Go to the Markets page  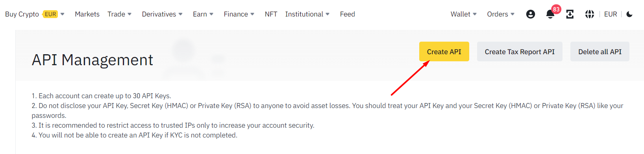pyautogui.click(x=87, y=14)
